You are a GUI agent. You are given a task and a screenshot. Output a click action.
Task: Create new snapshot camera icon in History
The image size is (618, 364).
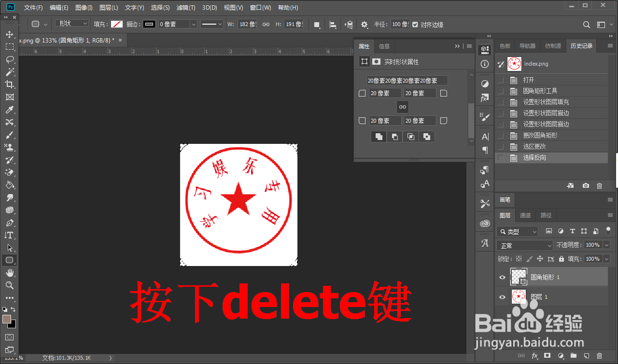point(586,185)
